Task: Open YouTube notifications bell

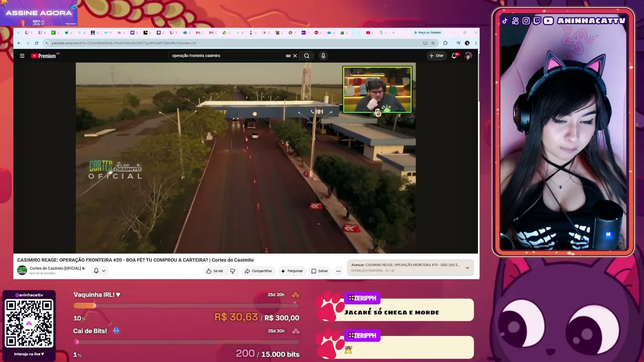Action: tap(454, 56)
